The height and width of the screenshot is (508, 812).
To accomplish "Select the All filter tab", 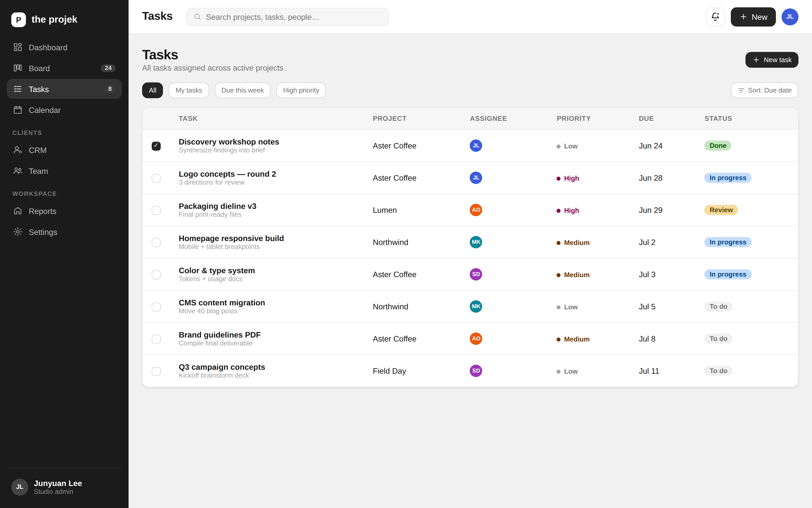I will tap(152, 90).
